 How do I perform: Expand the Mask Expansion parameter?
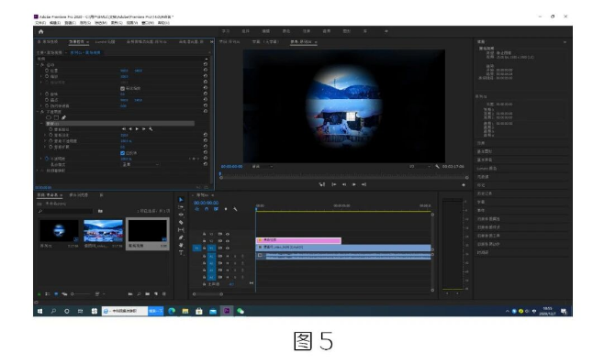point(45,147)
